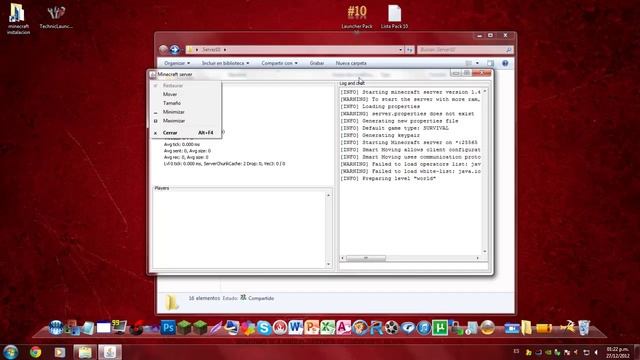Click Explorer help question mark icon

pyautogui.click(x=505, y=63)
